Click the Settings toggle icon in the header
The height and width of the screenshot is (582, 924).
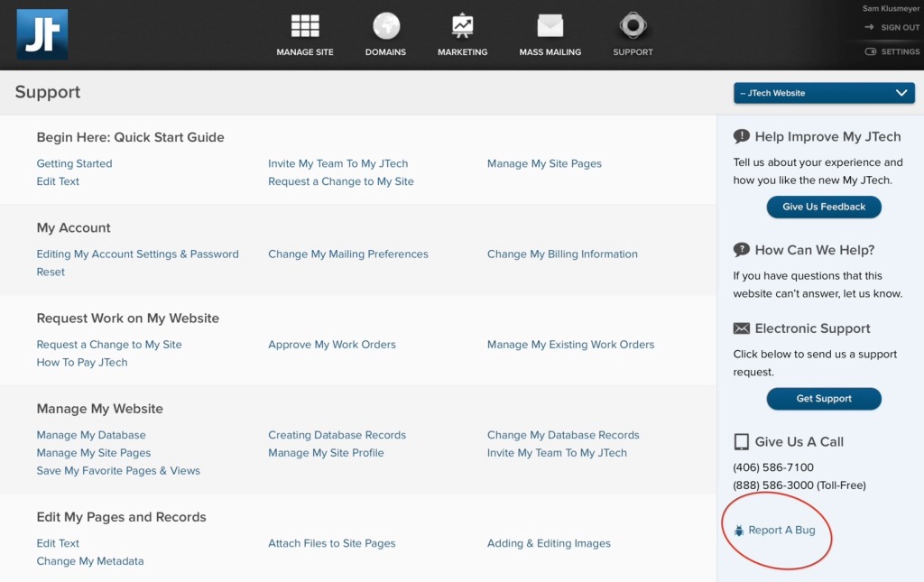tap(871, 51)
